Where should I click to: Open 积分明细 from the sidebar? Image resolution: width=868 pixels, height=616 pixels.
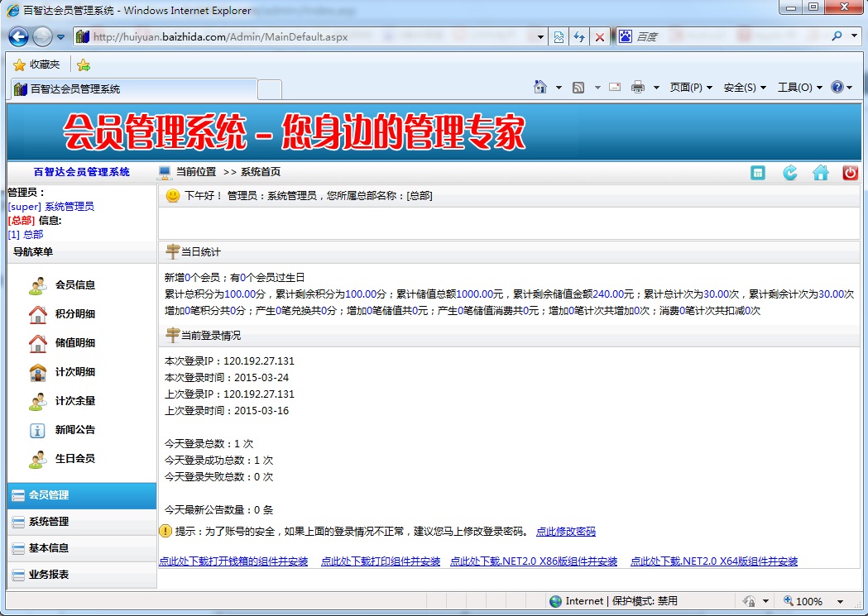(74, 314)
